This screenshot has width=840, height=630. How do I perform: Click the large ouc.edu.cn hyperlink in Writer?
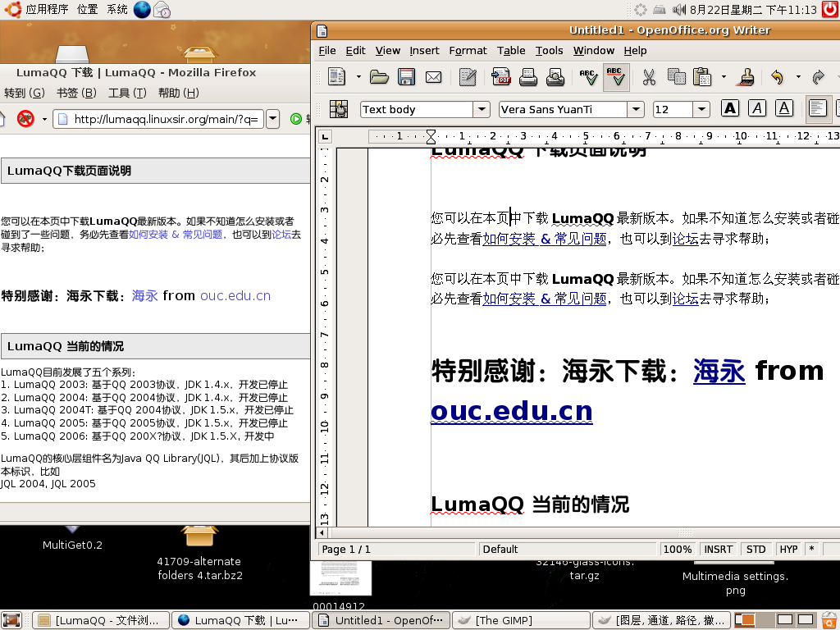click(x=512, y=411)
